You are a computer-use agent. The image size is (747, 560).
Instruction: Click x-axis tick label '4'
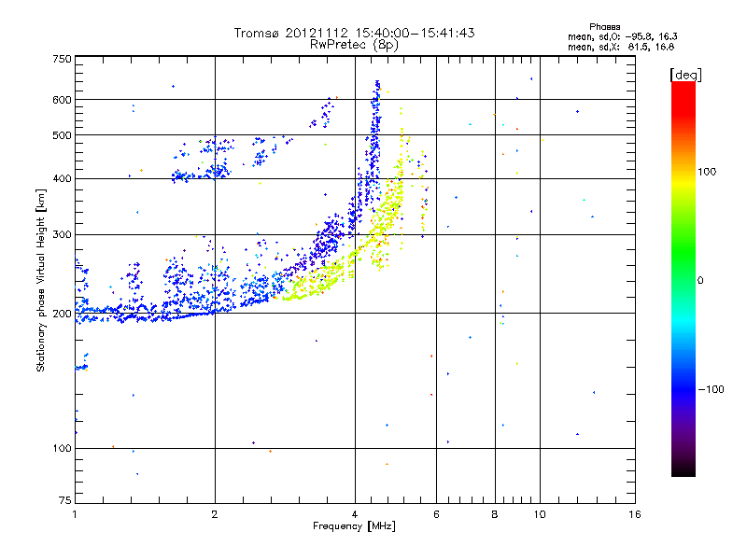(x=355, y=514)
